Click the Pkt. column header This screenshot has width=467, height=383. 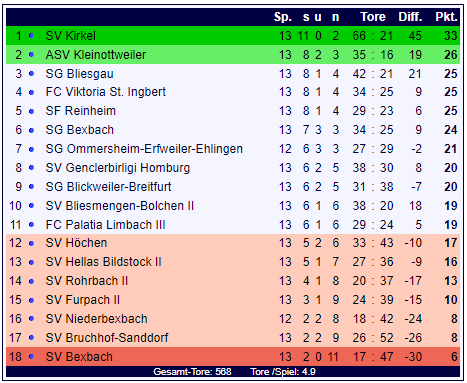(x=446, y=17)
